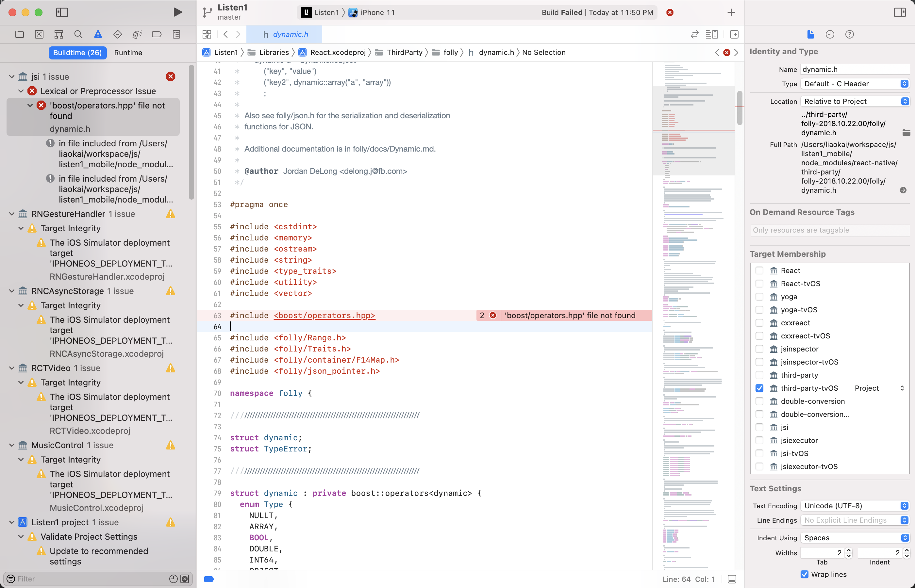Switch to the Runtime issues tab

click(x=128, y=53)
